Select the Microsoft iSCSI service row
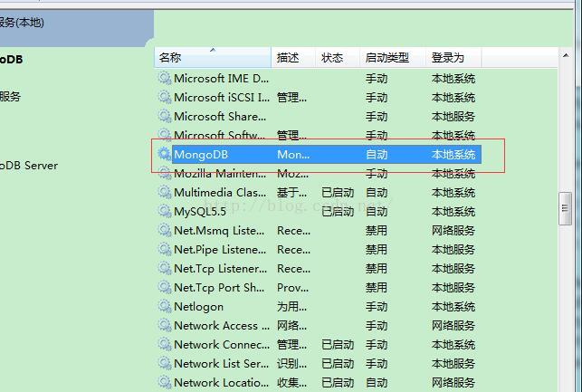Screen dimensions: 582x392 pos(221,98)
